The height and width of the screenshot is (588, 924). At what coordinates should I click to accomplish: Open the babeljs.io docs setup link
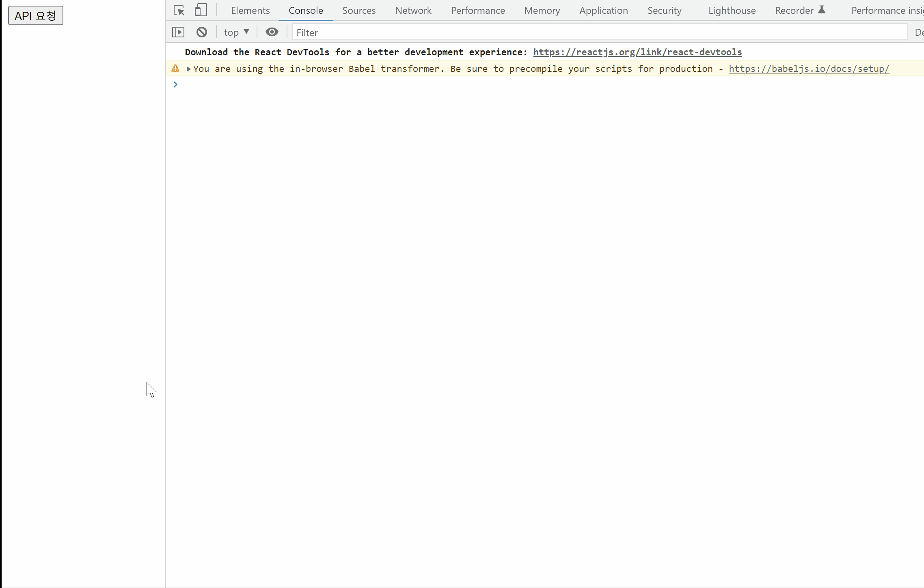809,69
